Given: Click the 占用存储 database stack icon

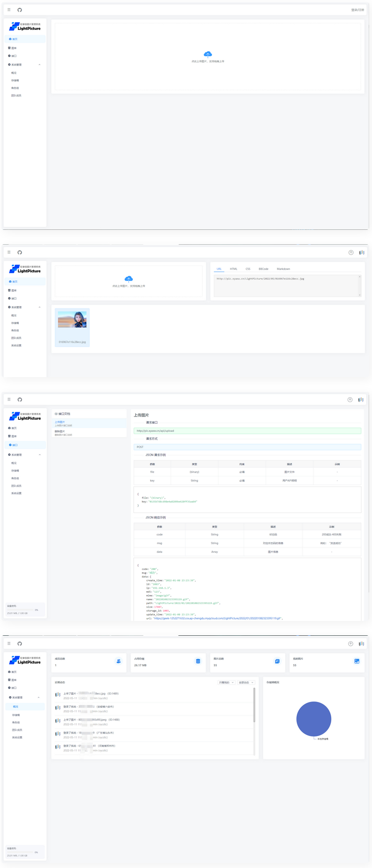Looking at the screenshot, I should (x=198, y=661).
